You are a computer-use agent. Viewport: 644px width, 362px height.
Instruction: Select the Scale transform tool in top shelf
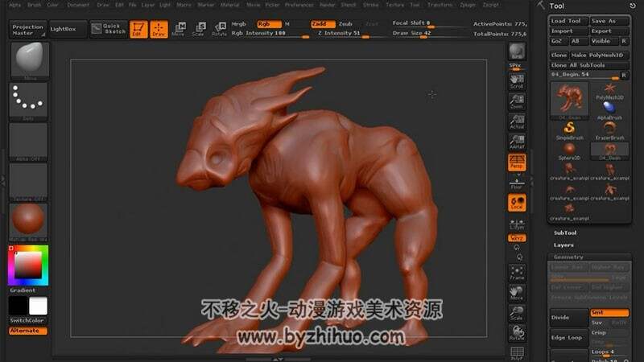click(199, 29)
